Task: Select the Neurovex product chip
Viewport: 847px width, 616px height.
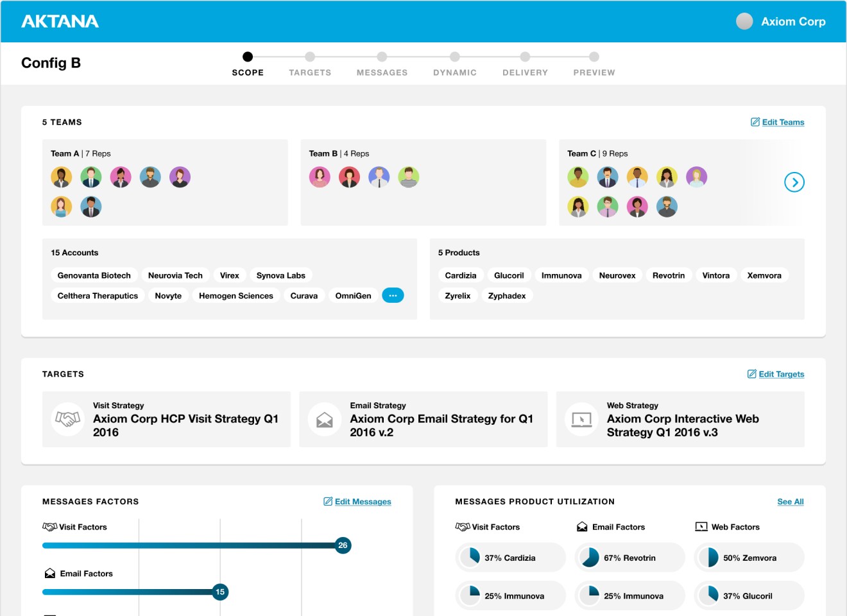Action: (x=617, y=275)
